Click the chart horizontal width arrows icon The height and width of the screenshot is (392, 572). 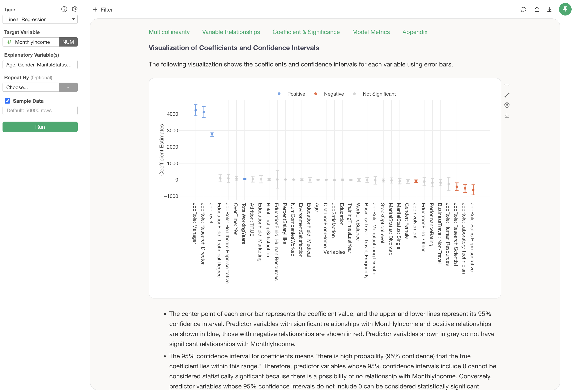tap(507, 85)
